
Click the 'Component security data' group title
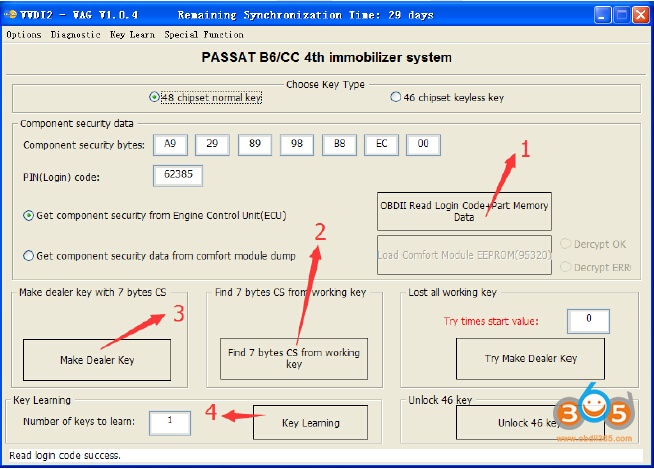(x=77, y=124)
